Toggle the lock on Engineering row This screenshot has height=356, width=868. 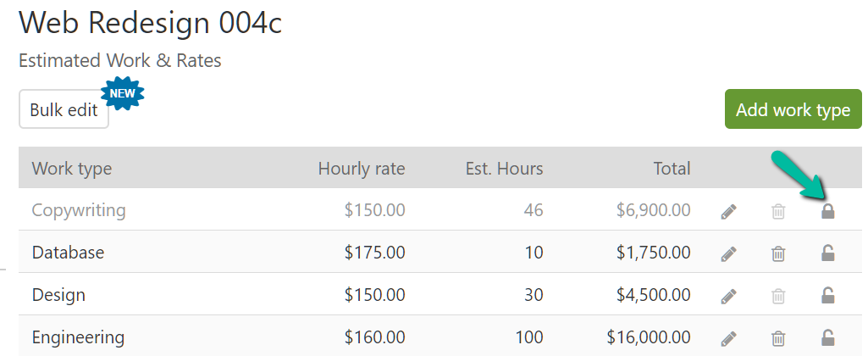(x=828, y=337)
